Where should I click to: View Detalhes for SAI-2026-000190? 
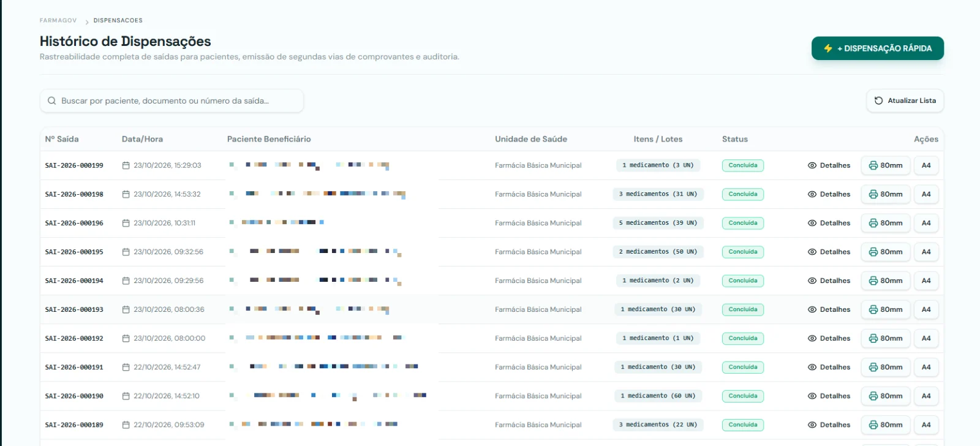coord(829,396)
